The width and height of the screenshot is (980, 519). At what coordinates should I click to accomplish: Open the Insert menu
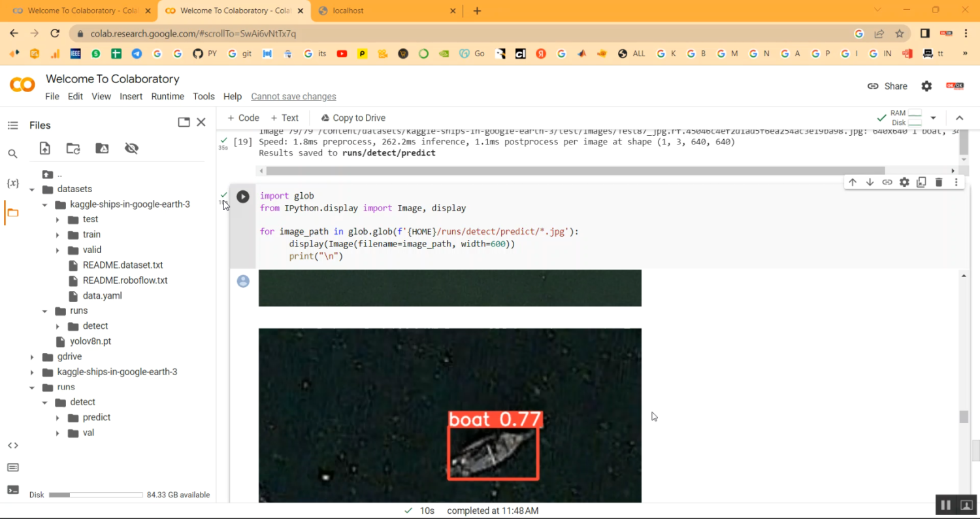click(131, 96)
